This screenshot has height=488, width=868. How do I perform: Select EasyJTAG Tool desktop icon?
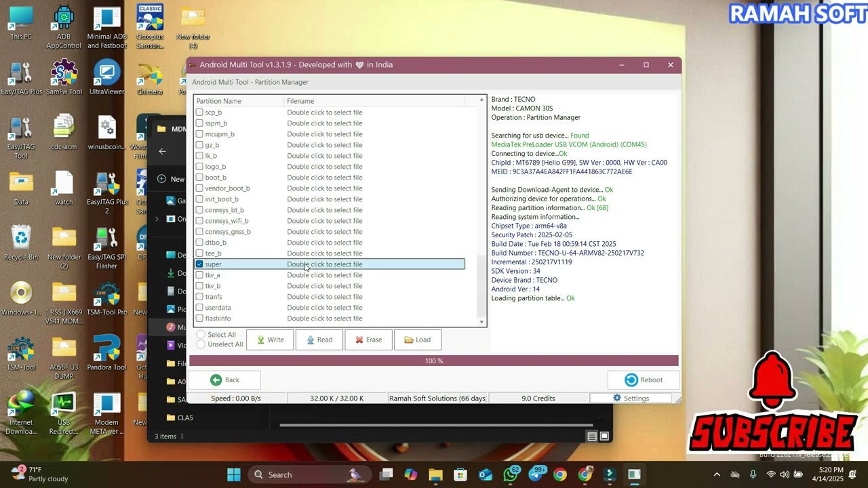pyautogui.click(x=21, y=138)
